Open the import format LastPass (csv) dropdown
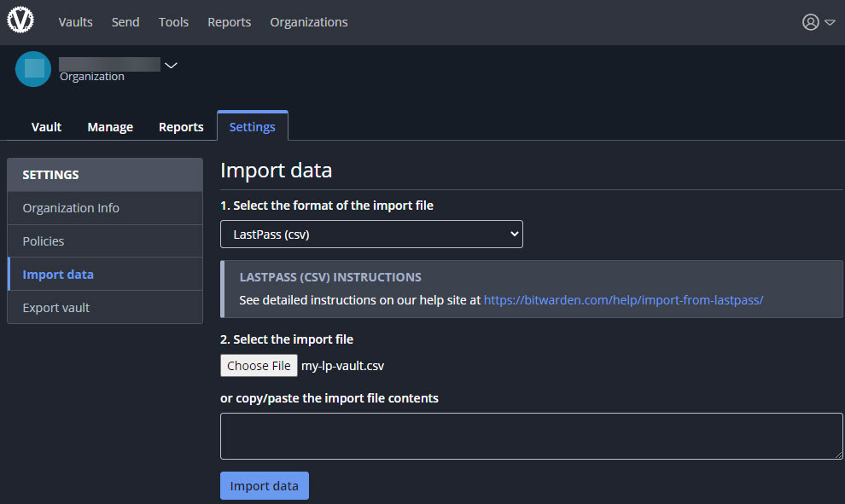This screenshot has width=845, height=504. coord(371,235)
